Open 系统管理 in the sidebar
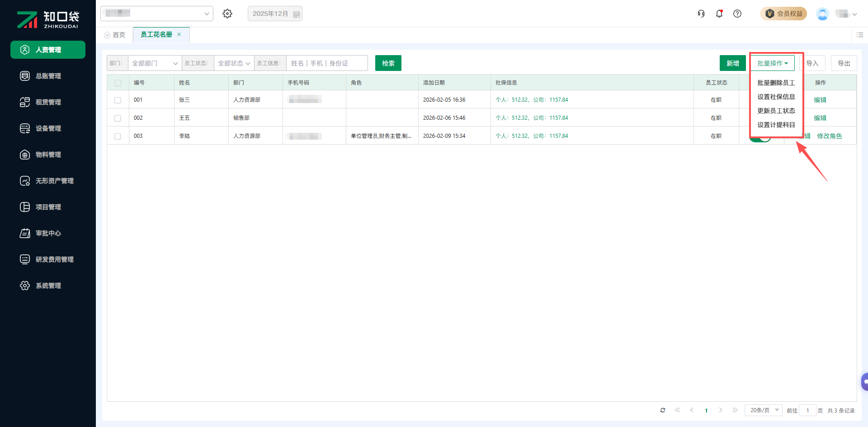The width and height of the screenshot is (868, 427). [x=48, y=286]
